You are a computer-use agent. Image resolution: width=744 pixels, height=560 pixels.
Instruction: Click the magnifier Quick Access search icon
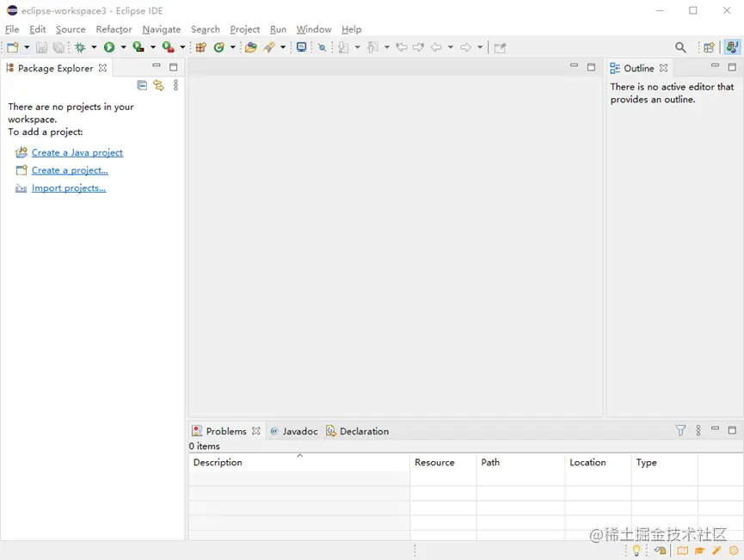680,47
